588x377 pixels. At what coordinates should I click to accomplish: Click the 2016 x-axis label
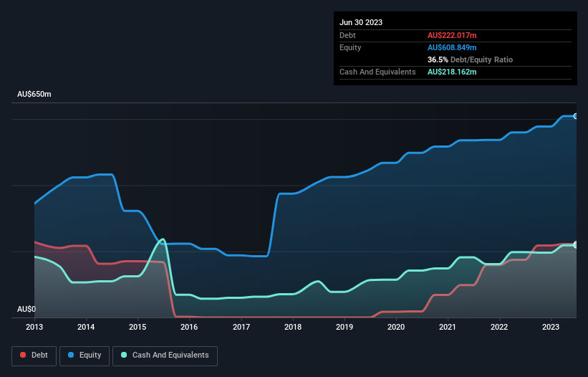[x=189, y=327]
